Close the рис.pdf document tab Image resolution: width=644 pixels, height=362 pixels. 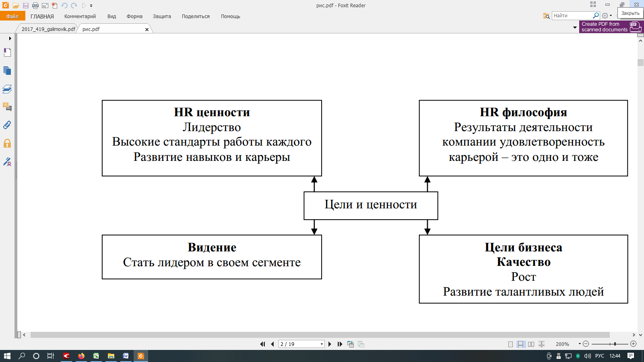[x=147, y=29]
